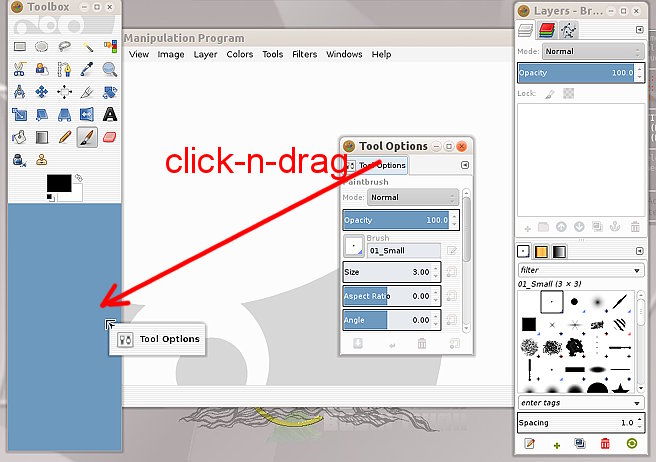Select the Scale tool
This screenshot has width=656, height=462.
point(19,114)
